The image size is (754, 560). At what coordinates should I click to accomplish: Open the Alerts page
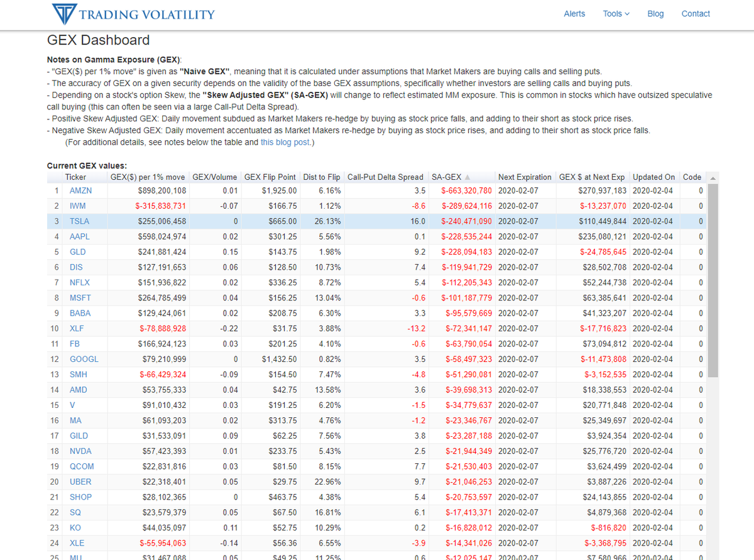[574, 14]
